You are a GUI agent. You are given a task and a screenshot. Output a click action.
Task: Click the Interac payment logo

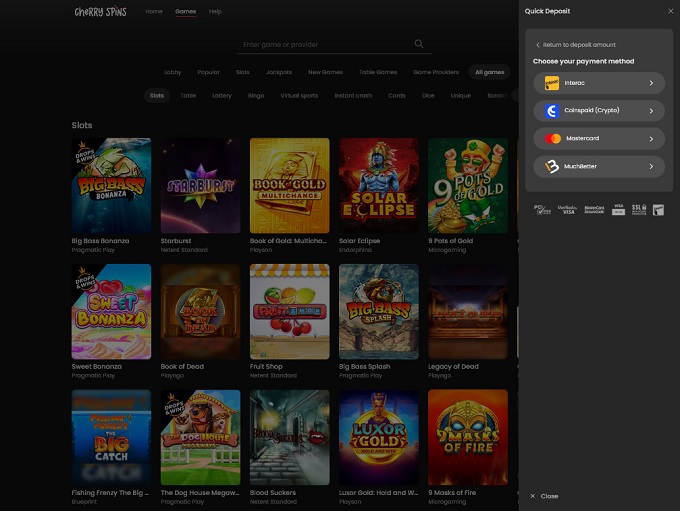(x=552, y=83)
